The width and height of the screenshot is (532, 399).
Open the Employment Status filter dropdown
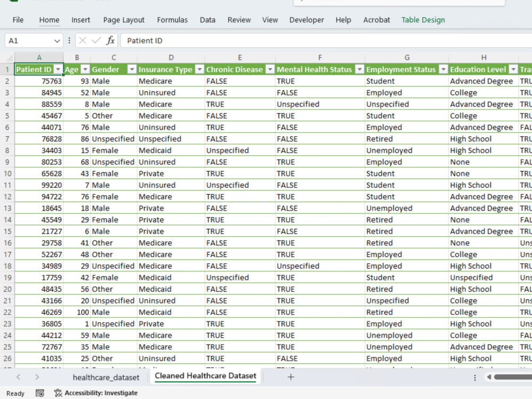[443, 70]
